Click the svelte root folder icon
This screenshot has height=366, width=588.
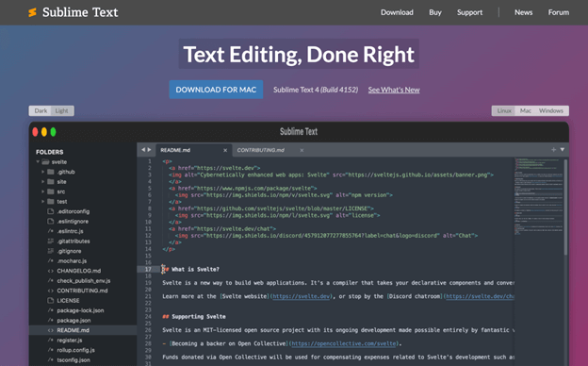[45, 162]
